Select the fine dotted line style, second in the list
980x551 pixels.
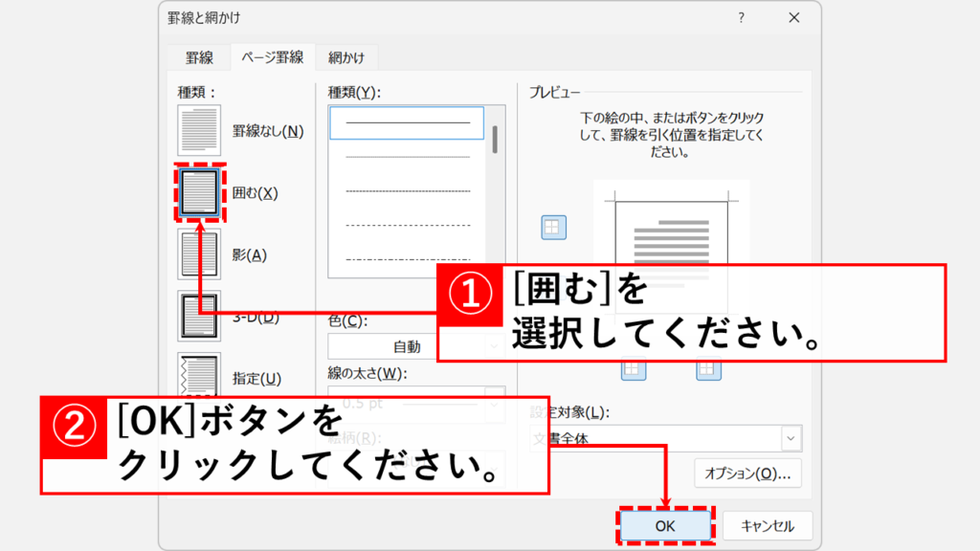pyautogui.click(x=407, y=157)
